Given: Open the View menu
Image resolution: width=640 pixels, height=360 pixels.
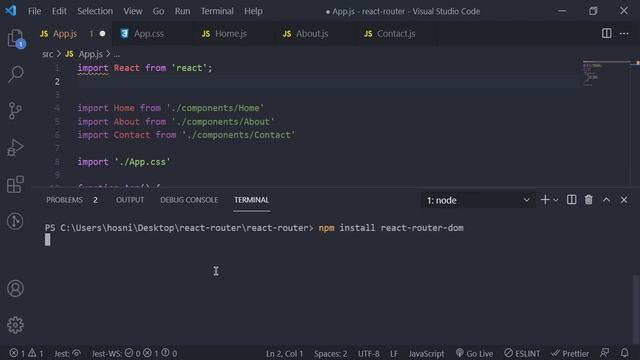Looking at the screenshot, I should 133,11.
